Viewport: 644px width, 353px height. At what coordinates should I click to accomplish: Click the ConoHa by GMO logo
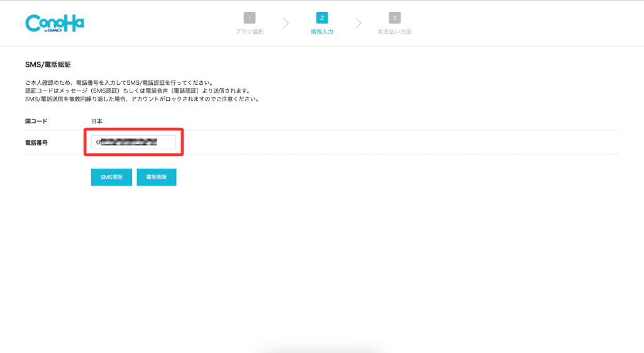55,23
